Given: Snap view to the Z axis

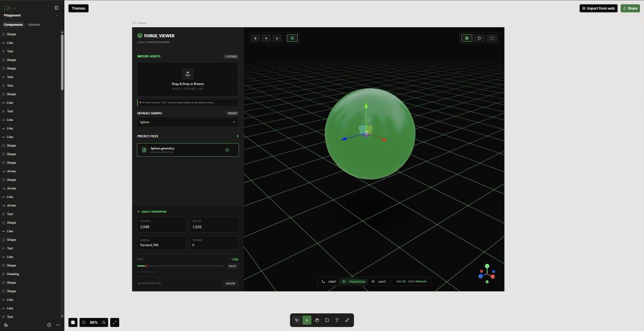Looking at the screenshot, I should [x=277, y=38].
